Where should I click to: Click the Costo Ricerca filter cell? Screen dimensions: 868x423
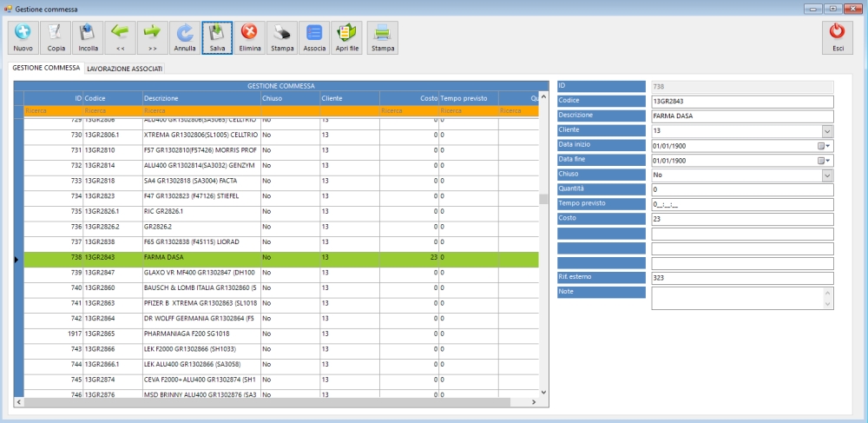[409, 110]
